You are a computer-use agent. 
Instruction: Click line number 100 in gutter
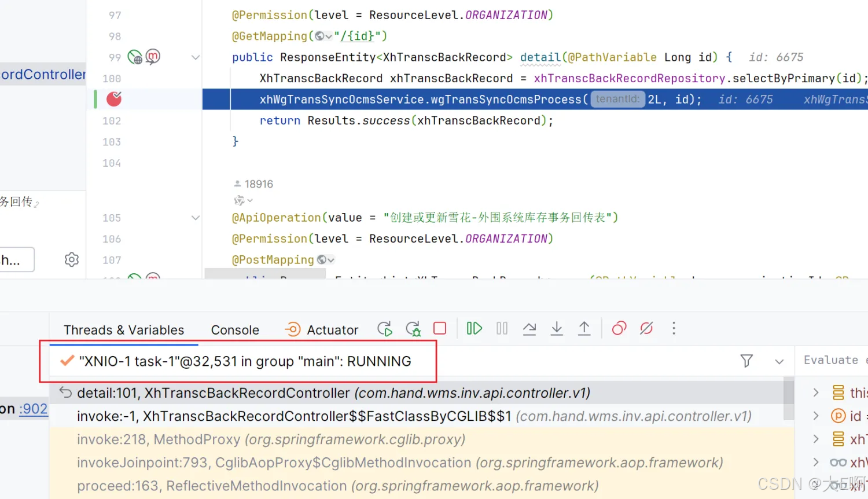112,79
